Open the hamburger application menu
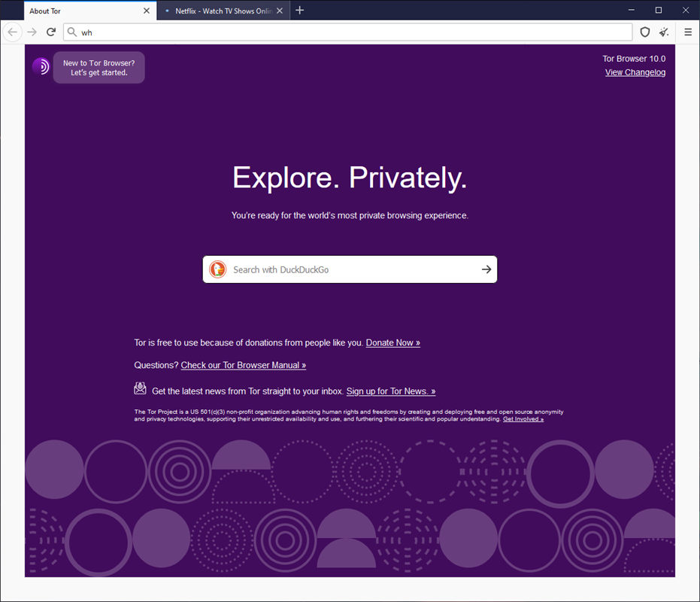Image resolution: width=700 pixels, height=602 pixels. [688, 32]
